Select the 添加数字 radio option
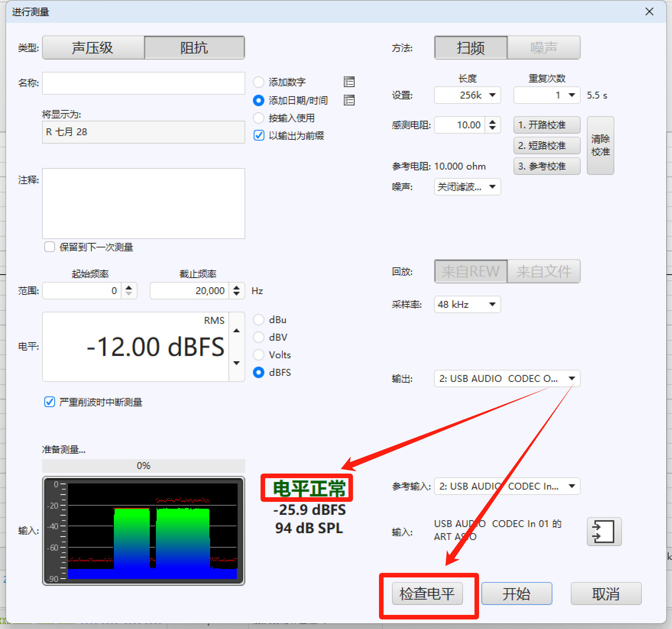The height and width of the screenshot is (629, 672). [x=259, y=82]
